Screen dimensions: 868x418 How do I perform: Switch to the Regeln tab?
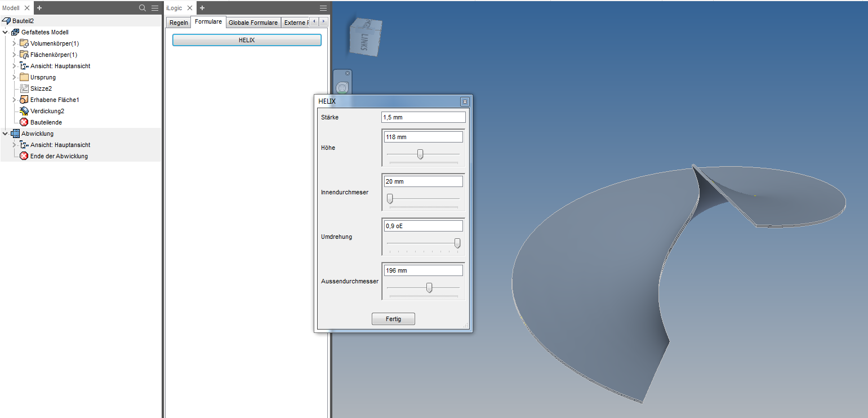tap(179, 22)
